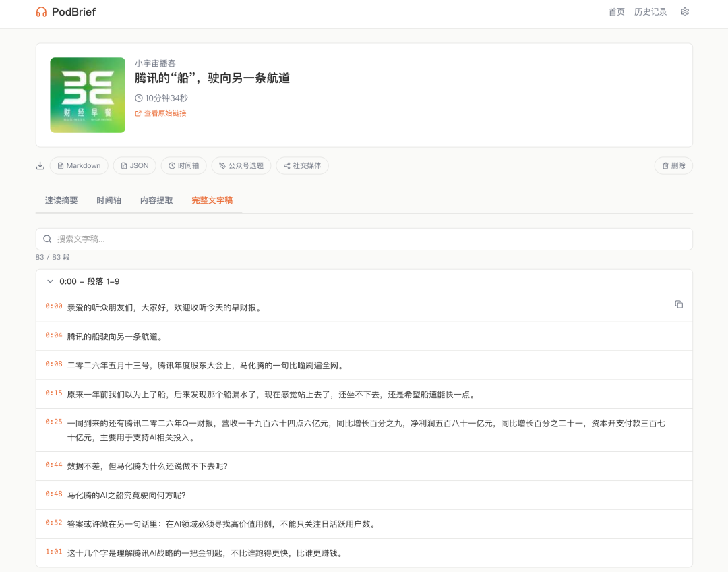Click the download icon beside Markdown
The height and width of the screenshot is (572, 728).
click(x=40, y=166)
